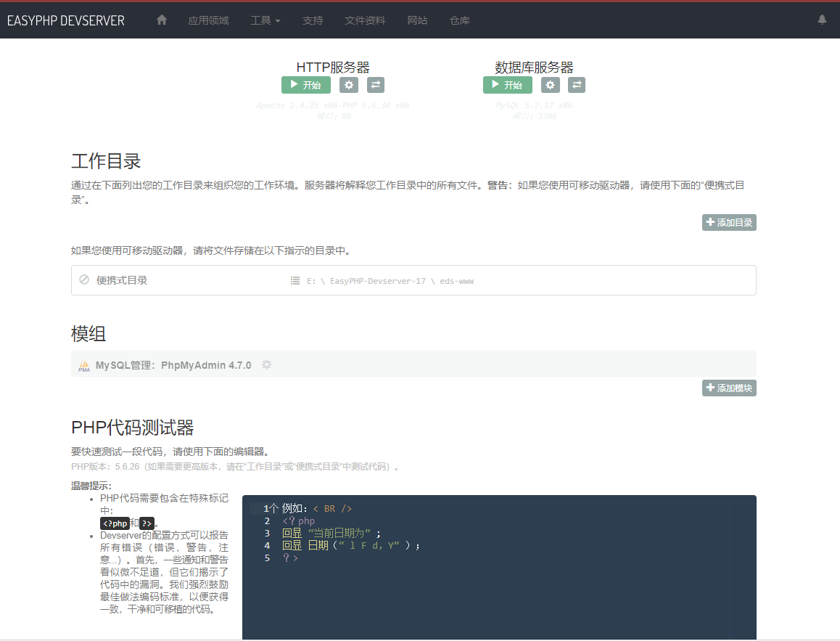
Task: Open HTTP服务器 settings via gear icon
Action: pos(349,85)
